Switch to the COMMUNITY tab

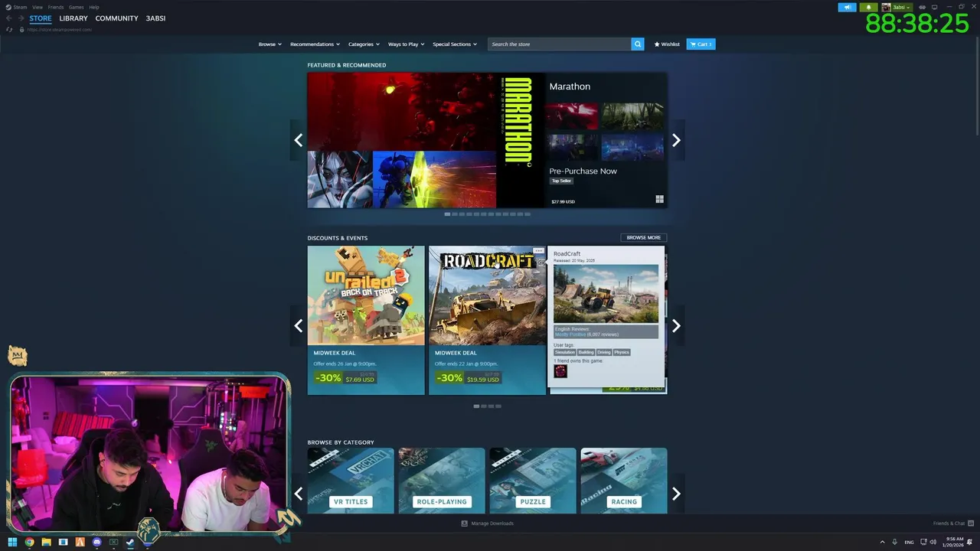click(x=117, y=18)
